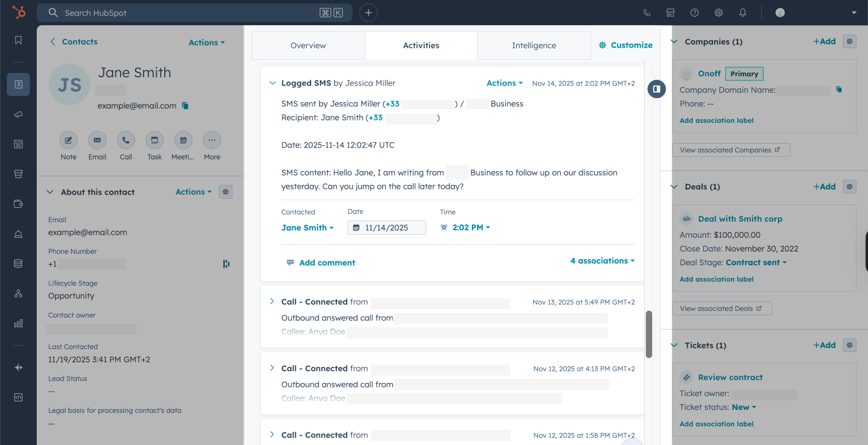
Task: Open Breeze AI sparkle sidebar icon
Action: pyautogui.click(x=18, y=367)
